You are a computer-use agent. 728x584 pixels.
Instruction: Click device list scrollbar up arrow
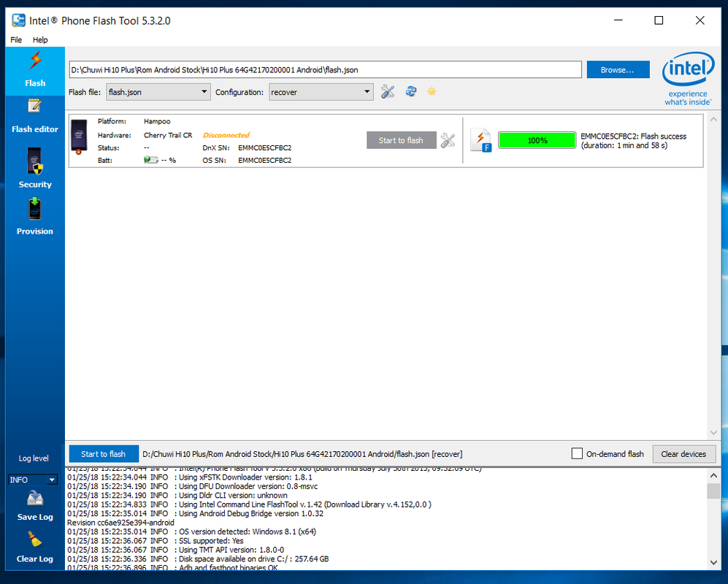[x=713, y=119]
